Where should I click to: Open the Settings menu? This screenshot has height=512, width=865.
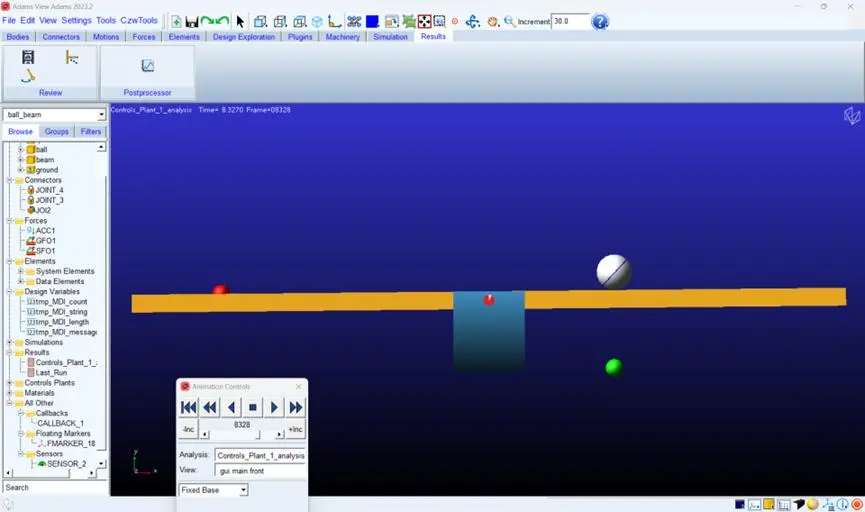pyautogui.click(x=76, y=20)
